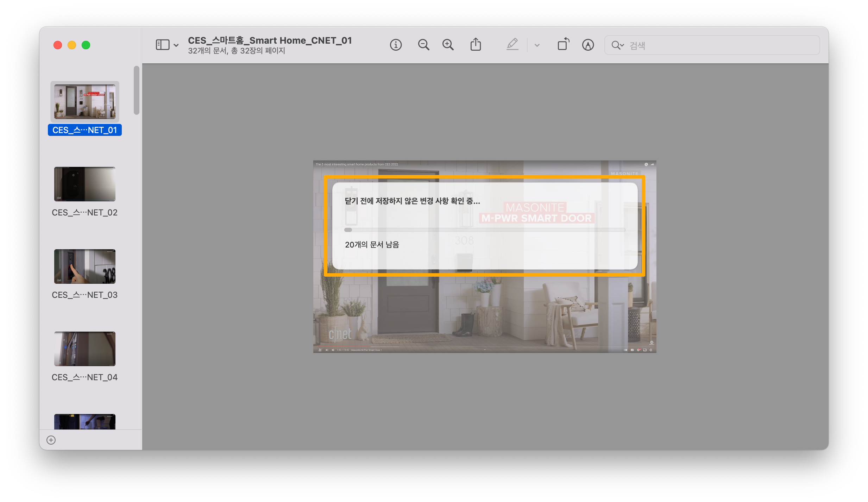Choose the CES_스…NET_04 thumbnail
Viewport: 868px width, 502px height.
85,349
